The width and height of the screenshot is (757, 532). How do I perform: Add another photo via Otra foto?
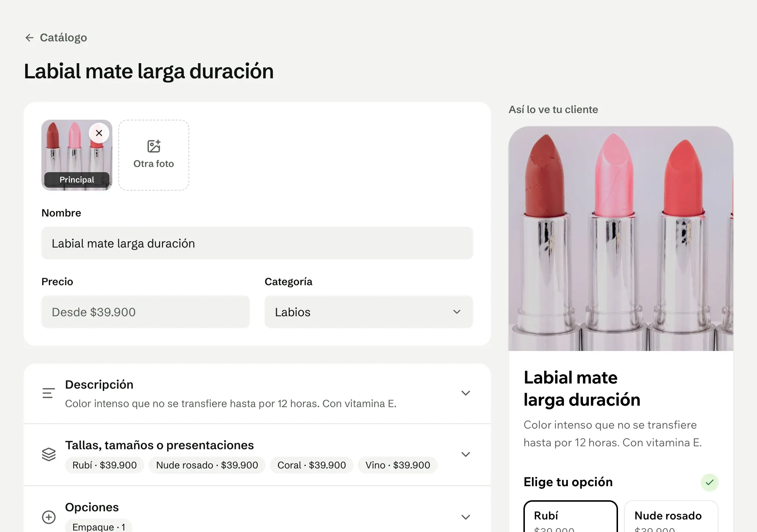pos(154,155)
